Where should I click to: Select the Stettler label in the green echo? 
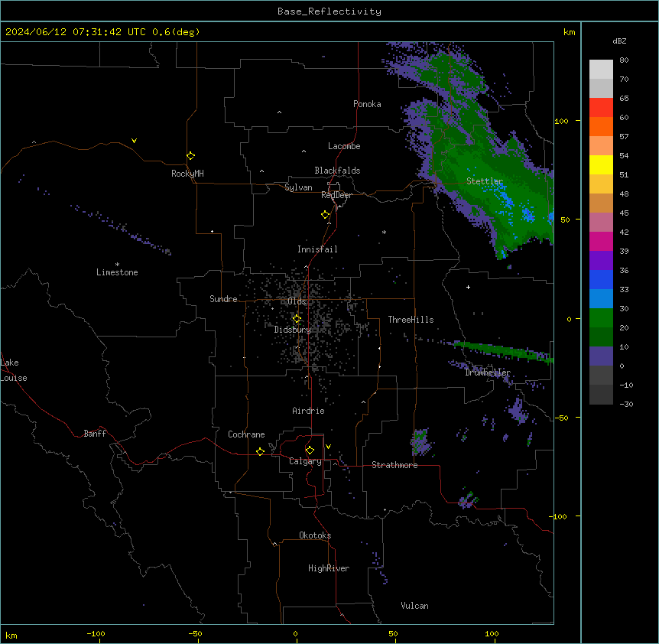485,181
